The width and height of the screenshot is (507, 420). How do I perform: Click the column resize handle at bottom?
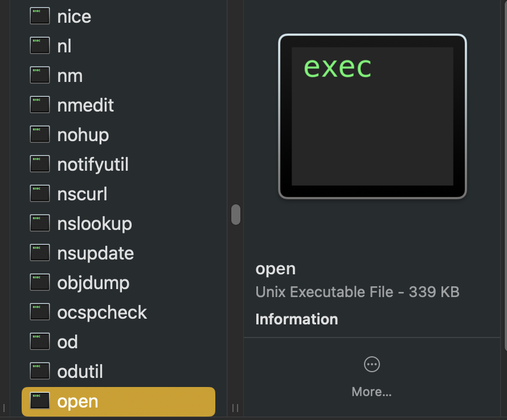235,407
